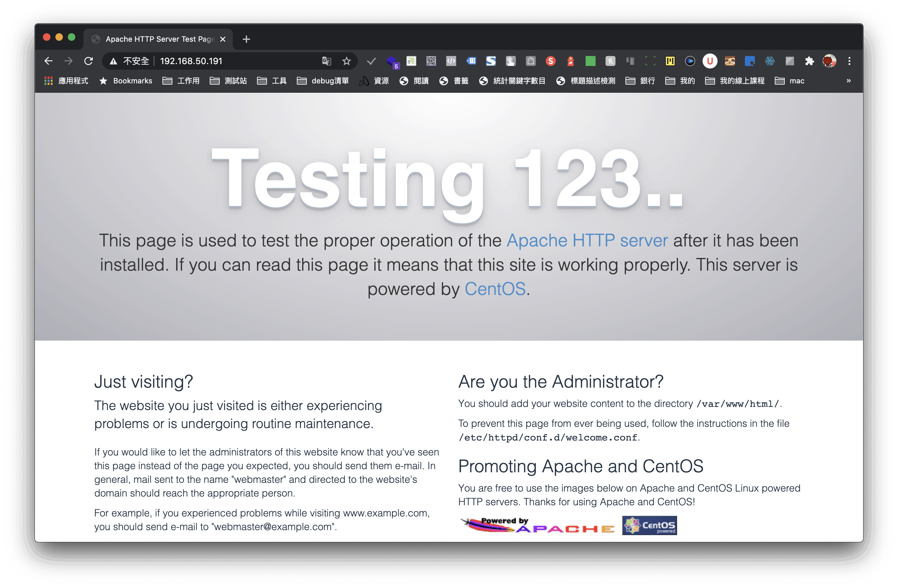Click the red S extension icon
Viewport: 898px width, 588px height.
550,61
